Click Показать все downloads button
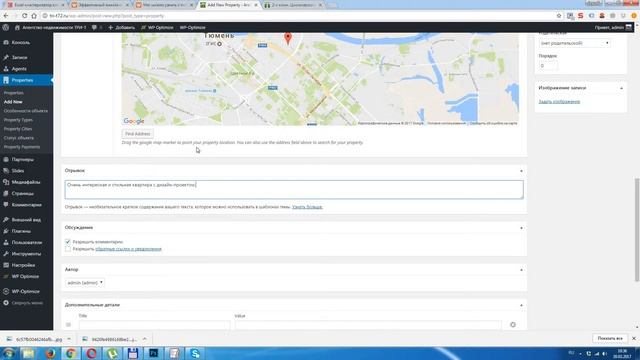 pyautogui.click(x=610, y=338)
